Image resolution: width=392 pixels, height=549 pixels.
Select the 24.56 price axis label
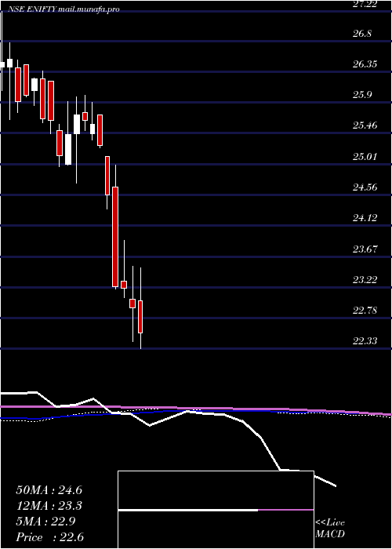pos(365,187)
